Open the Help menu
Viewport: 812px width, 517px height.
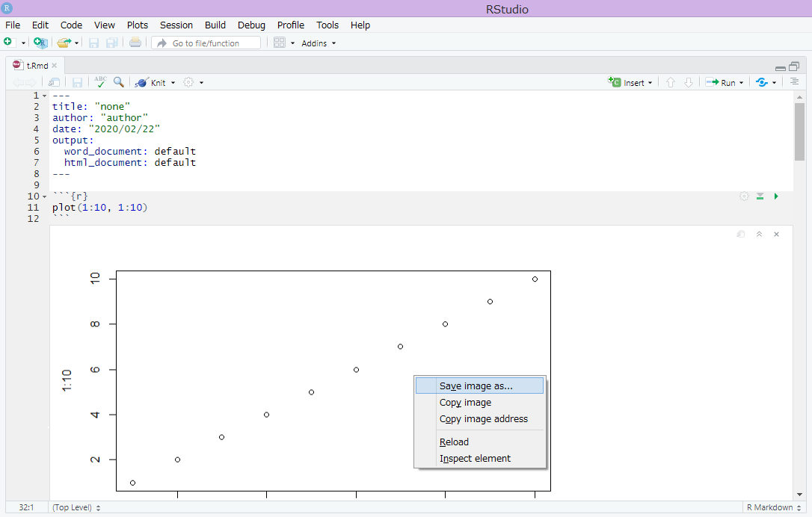(x=360, y=25)
